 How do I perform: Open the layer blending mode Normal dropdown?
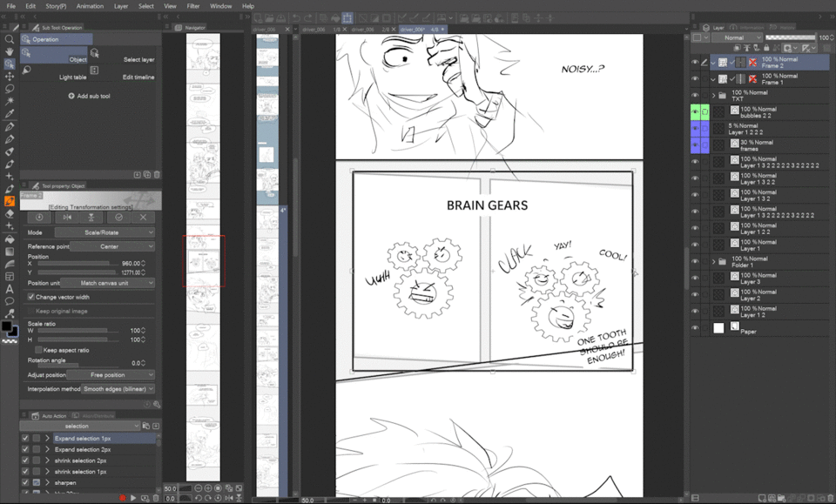[x=738, y=37]
